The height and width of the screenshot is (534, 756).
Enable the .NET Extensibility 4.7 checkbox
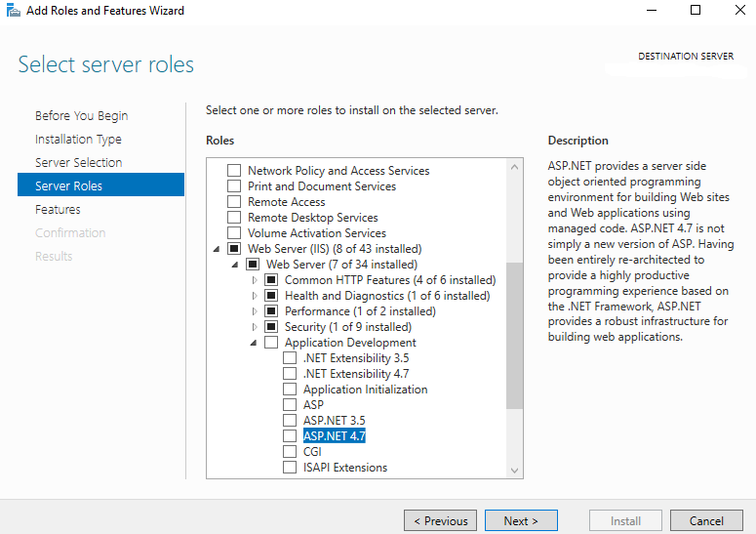[290, 374]
